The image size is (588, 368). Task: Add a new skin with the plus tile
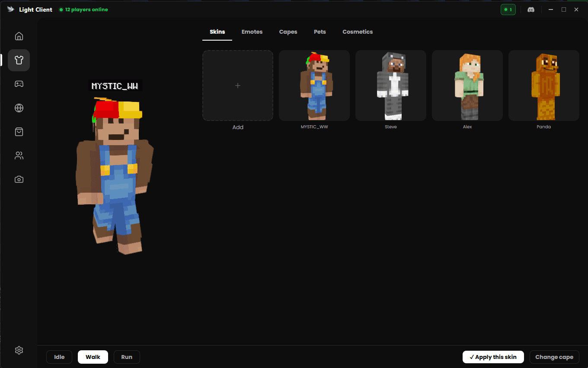click(x=238, y=86)
